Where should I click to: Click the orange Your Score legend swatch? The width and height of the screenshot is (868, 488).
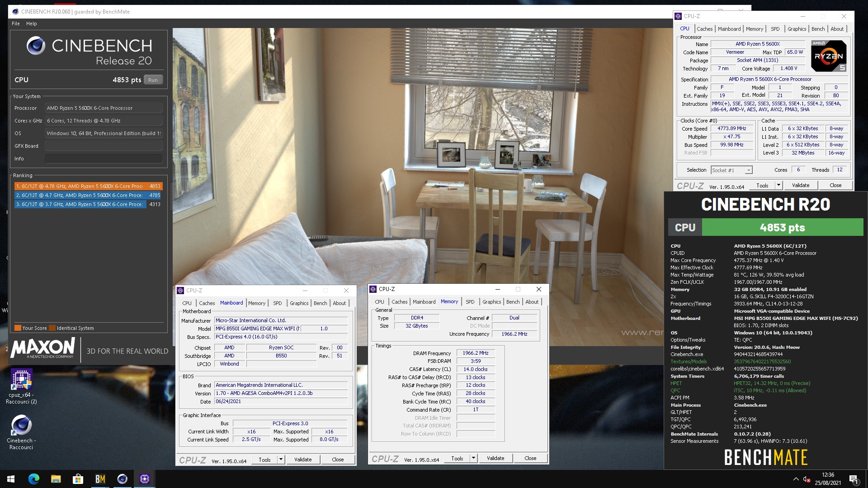18,328
